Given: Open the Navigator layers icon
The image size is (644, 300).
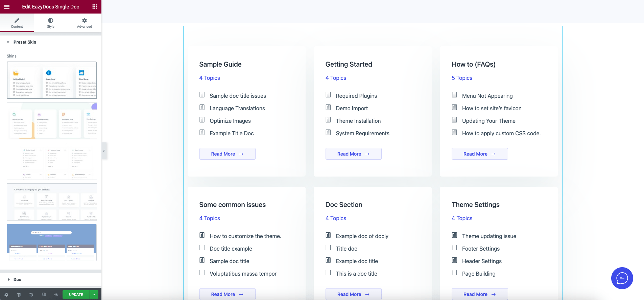Looking at the screenshot, I should coord(19,295).
